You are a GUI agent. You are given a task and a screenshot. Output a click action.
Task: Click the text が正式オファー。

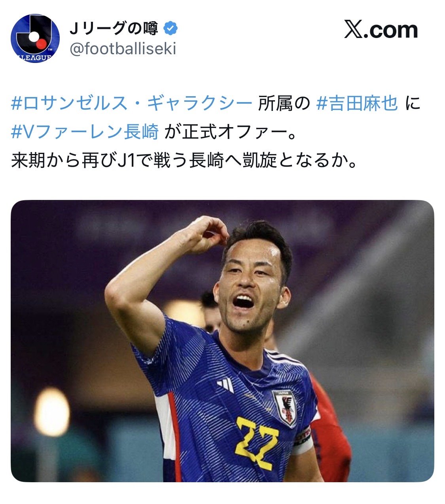[231, 132]
